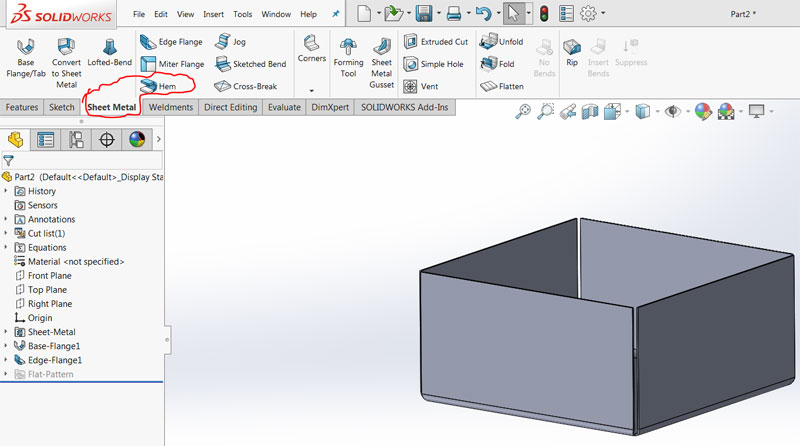Switch to the Features tab
The image size is (800, 446).
click(21, 107)
